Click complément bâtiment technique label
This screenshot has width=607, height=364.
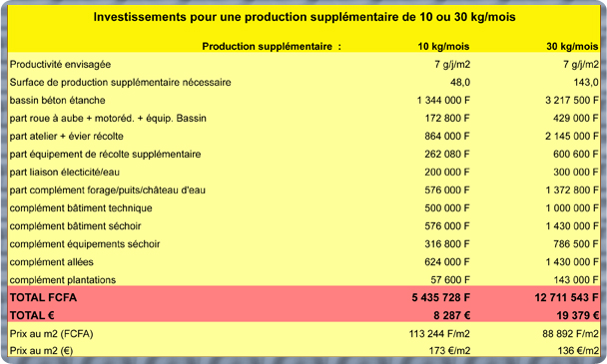[x=81, y=208]
